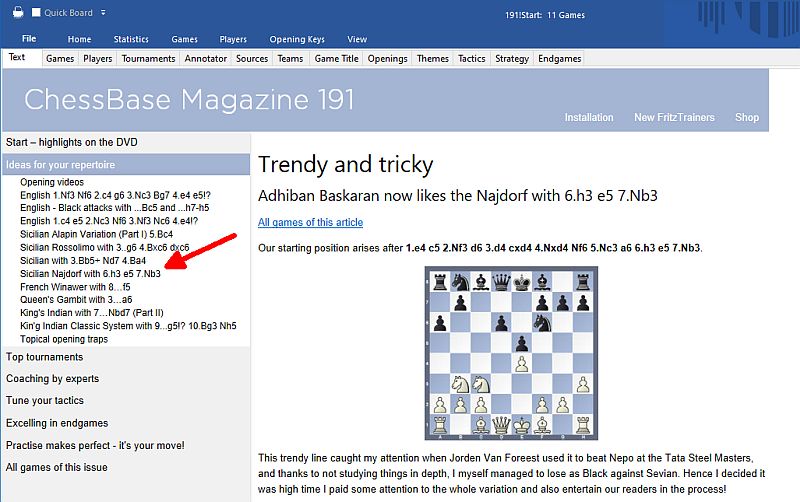The height and width of the screenshot is (502, 800).
Task: Select Sicilian Najdorf with 6.h3 e5 7.Nb3
Action: coord(90,274)
